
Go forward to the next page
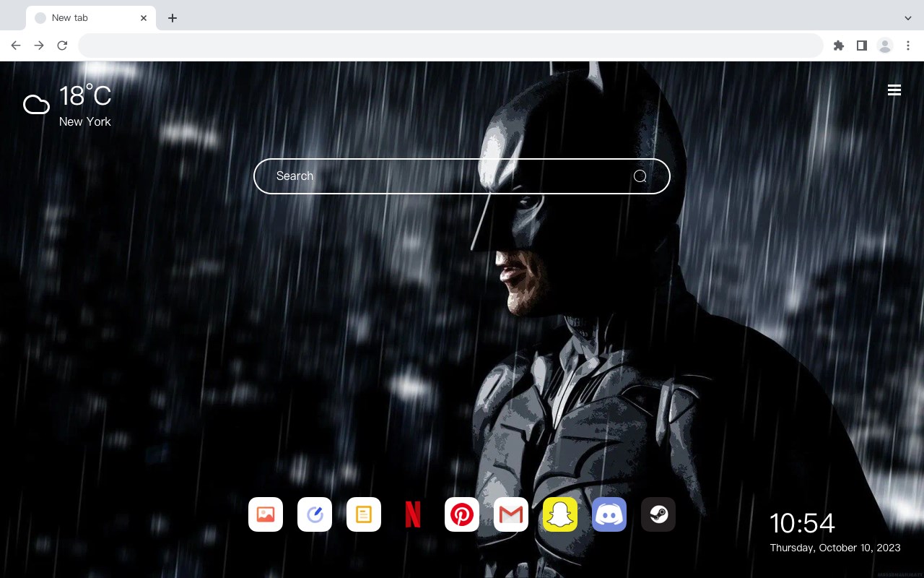pyautogui.click(x=39, y=46)
